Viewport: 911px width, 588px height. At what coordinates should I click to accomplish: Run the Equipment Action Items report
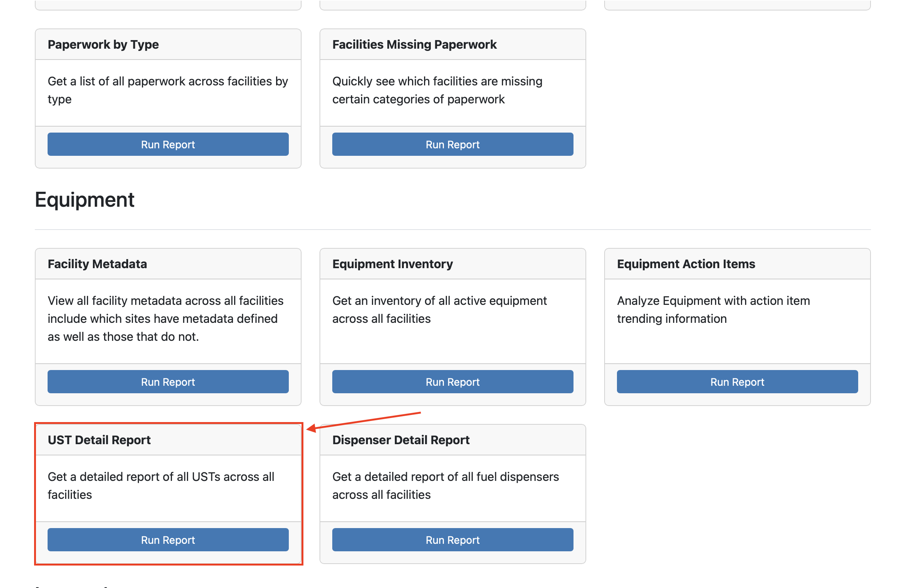(x=737, y=382)
